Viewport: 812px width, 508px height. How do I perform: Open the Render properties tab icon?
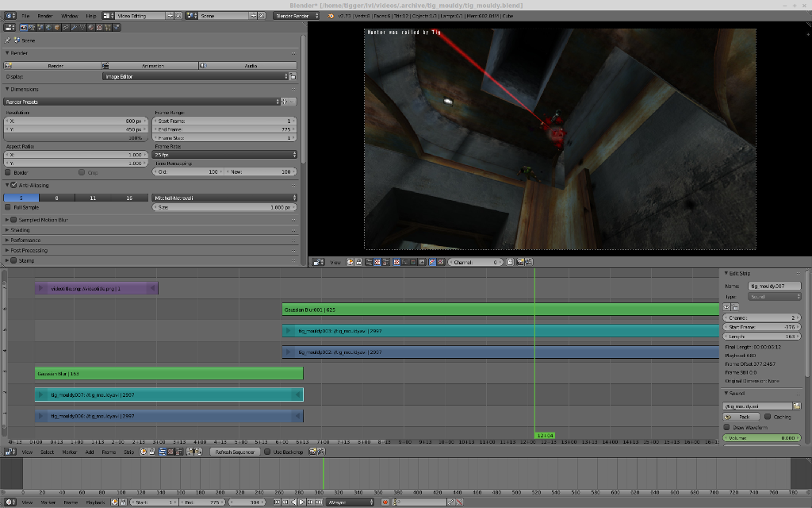pos(24,28)
